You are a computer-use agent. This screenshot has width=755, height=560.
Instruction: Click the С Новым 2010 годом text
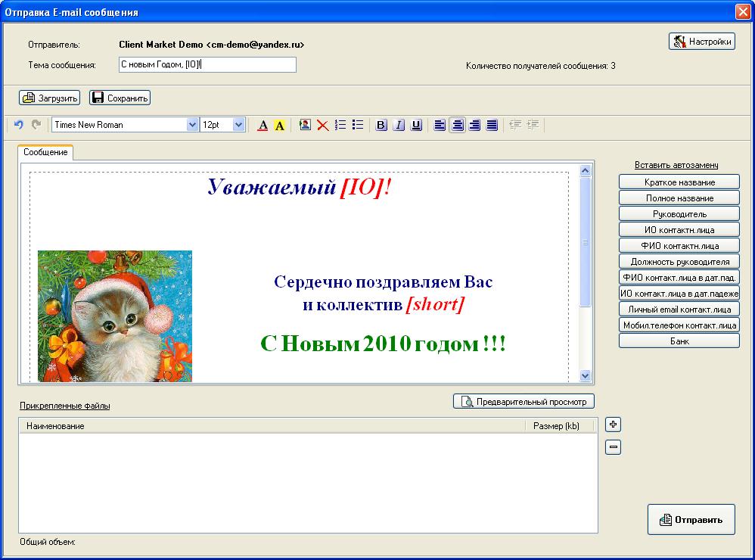384,344
